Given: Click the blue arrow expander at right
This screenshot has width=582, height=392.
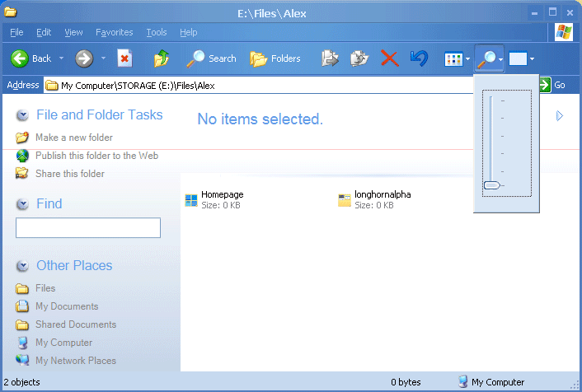Looking at the screenshot, I should coord(560,116).
